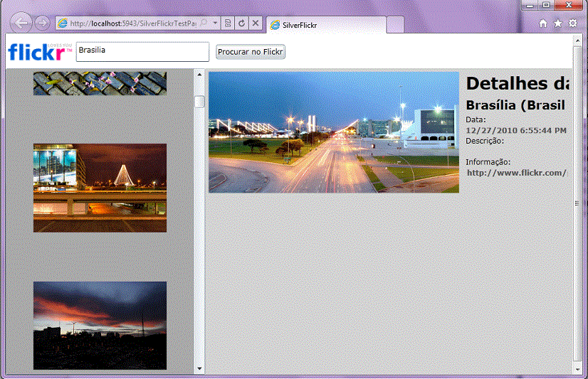Maximize the browser window

(547, 5)
